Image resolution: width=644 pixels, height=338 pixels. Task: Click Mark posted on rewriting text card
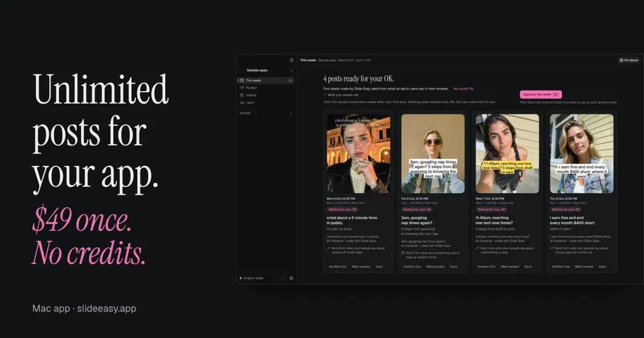click(510, 267)
